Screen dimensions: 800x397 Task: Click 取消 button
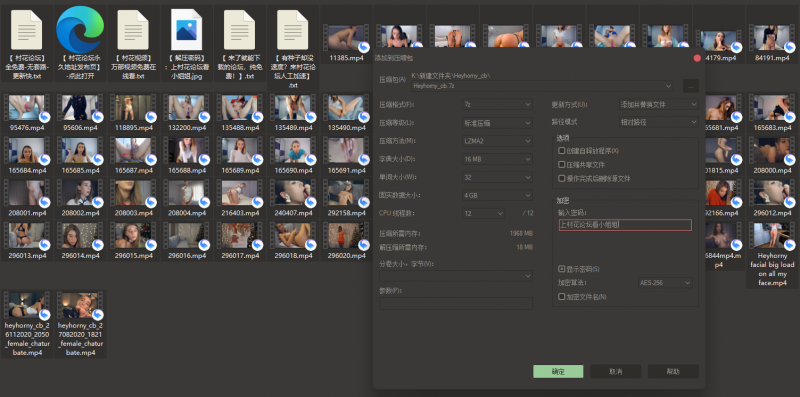[x=615, y=371]
